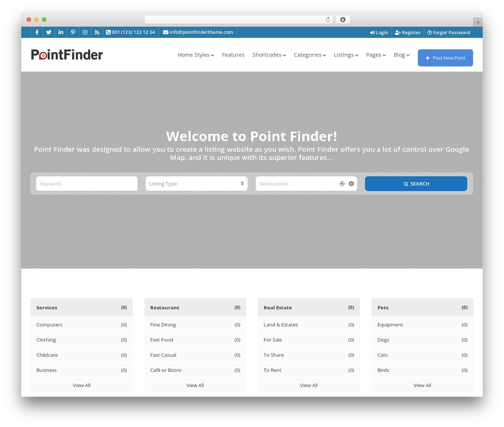Select the Land & Estates subcategory
The width and height of the screenshot is (504, 427).
tap(309, 325)
